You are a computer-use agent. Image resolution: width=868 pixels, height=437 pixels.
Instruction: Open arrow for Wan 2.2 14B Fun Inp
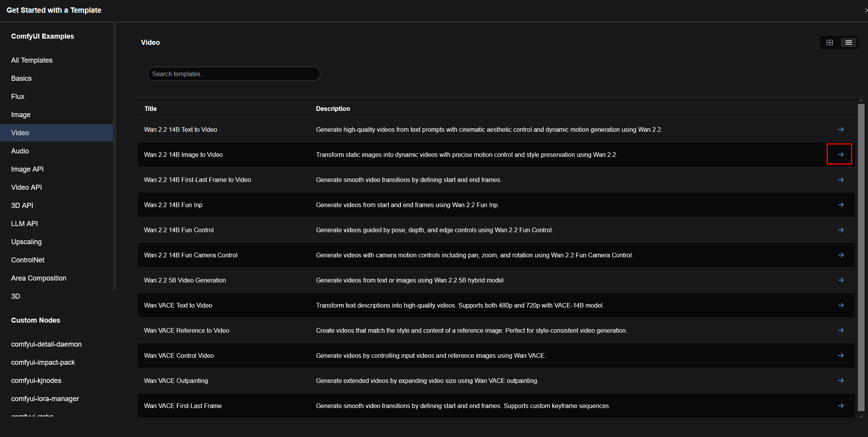click(841, 205)
